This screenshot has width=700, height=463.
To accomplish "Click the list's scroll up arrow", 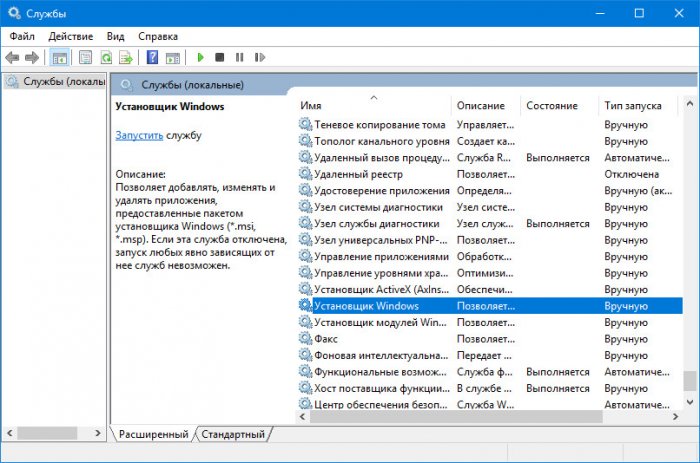I will 689,104.
